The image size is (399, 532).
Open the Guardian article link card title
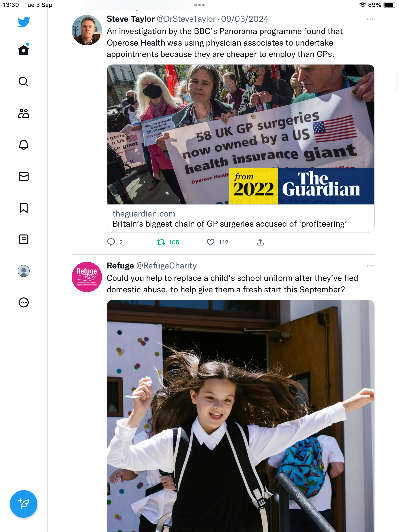230,224
